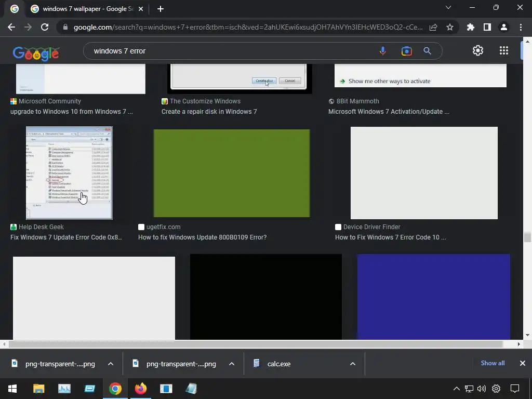This screenshot has height=399, width=532.
Task: Click the Help Desk Geek source name
Action: [41, 227]
